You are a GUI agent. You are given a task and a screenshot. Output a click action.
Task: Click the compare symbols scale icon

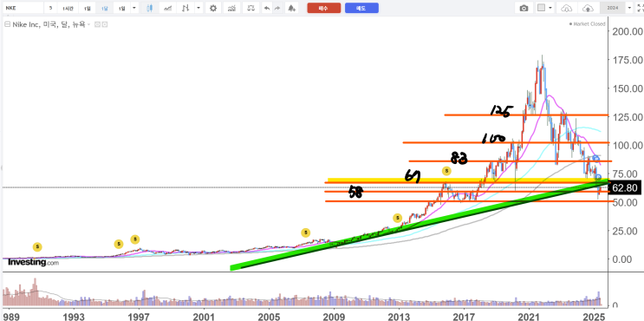(251, 8)
